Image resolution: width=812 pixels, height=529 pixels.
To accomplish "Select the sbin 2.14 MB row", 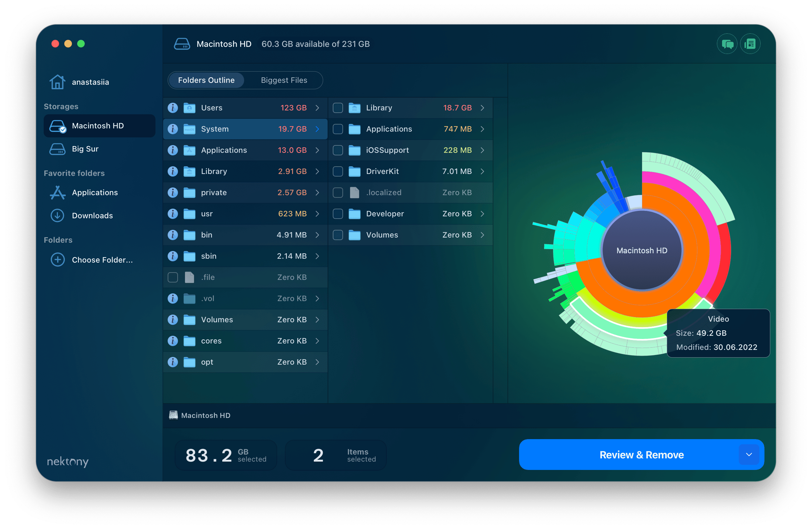I will 245,256.
